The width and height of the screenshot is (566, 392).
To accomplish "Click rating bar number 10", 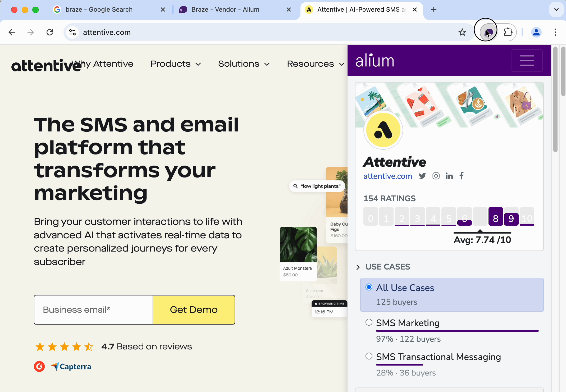I will 527,216.
